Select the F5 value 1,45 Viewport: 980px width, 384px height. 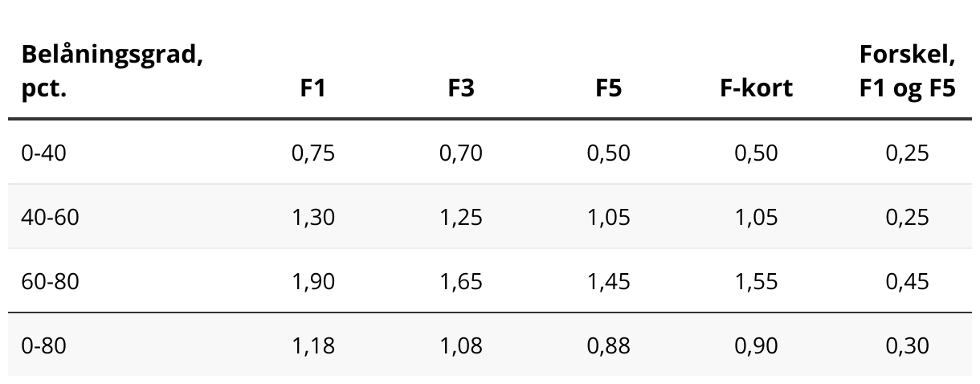(x=609, y=281)
